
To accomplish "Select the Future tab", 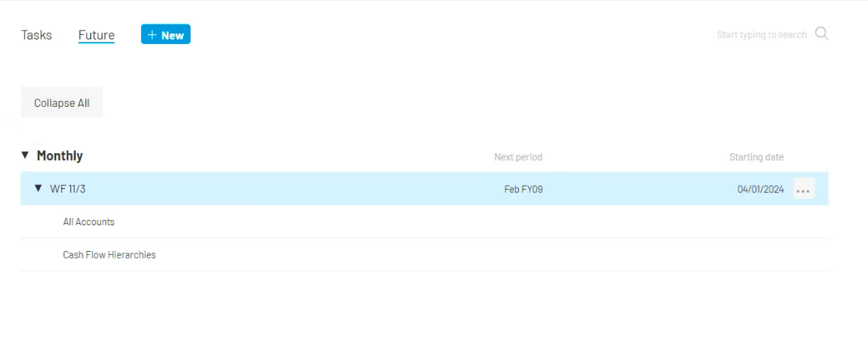I will (x=96, y=35).
